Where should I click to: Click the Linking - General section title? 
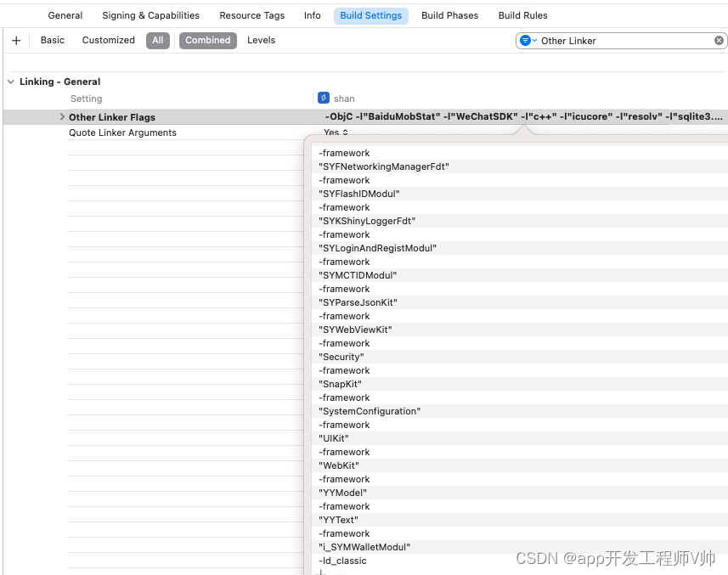coord(60,82)
